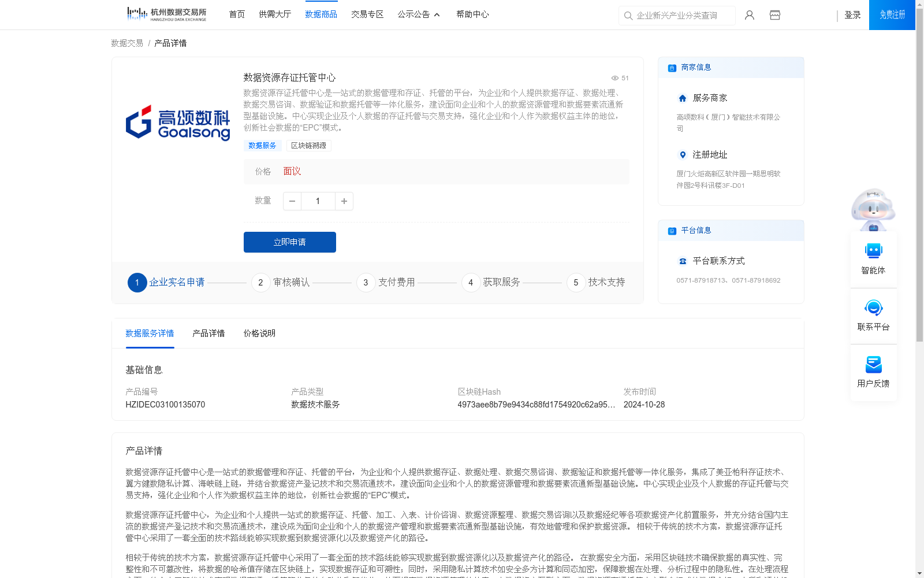Click the 平台联系方式 telephone icon
The height and width of the screenshot is (578, 924).
(x=683, y=261)
